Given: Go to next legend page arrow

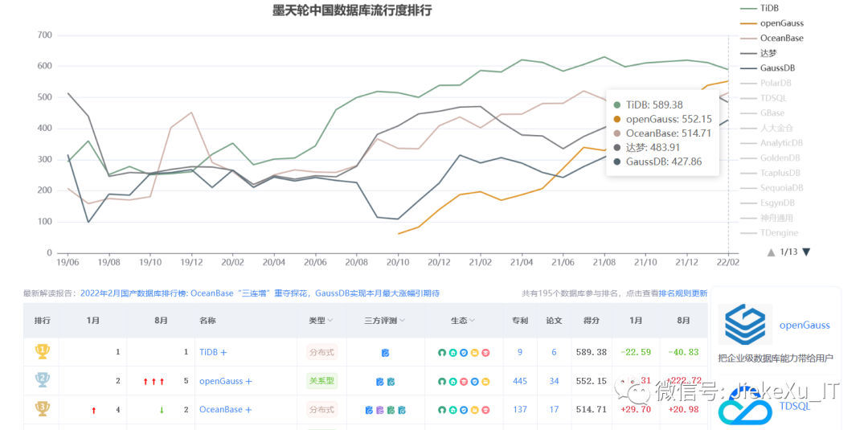Looking at the screenshot, I should (806, 252).
